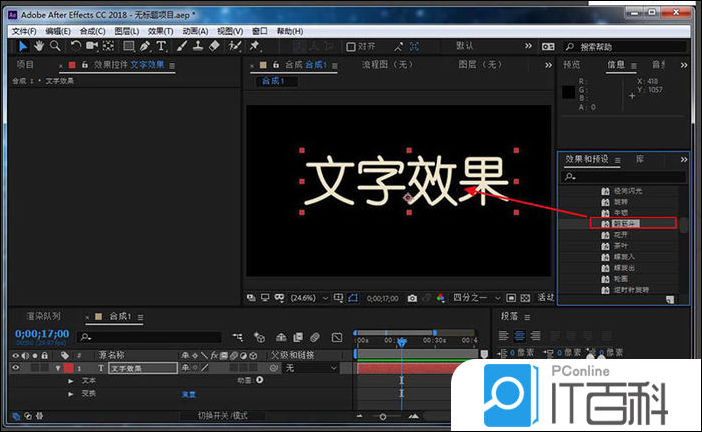The image size is (702, 432).
Task: Select the Eraser tool
Action: (214, 46)
